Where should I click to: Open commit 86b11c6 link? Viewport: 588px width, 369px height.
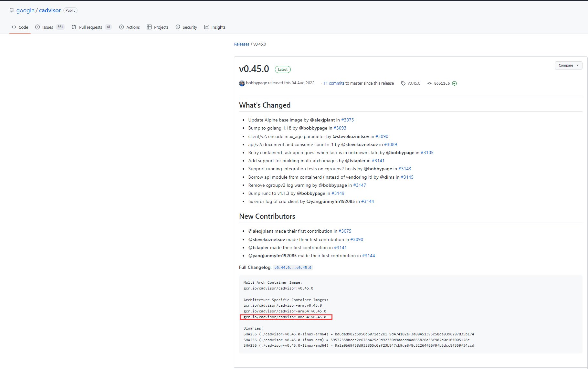pyautogui.click(x=442, y=83)
